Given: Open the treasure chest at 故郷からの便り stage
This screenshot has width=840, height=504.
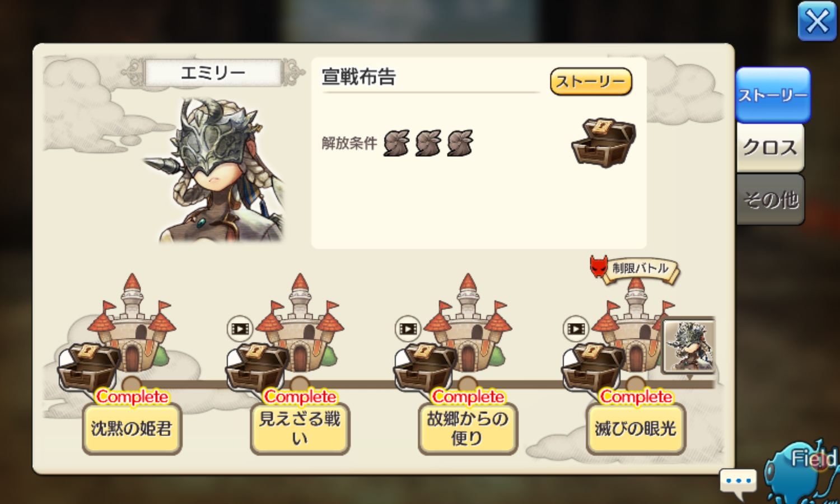Looking at the screenshot, I should (424, 367).
